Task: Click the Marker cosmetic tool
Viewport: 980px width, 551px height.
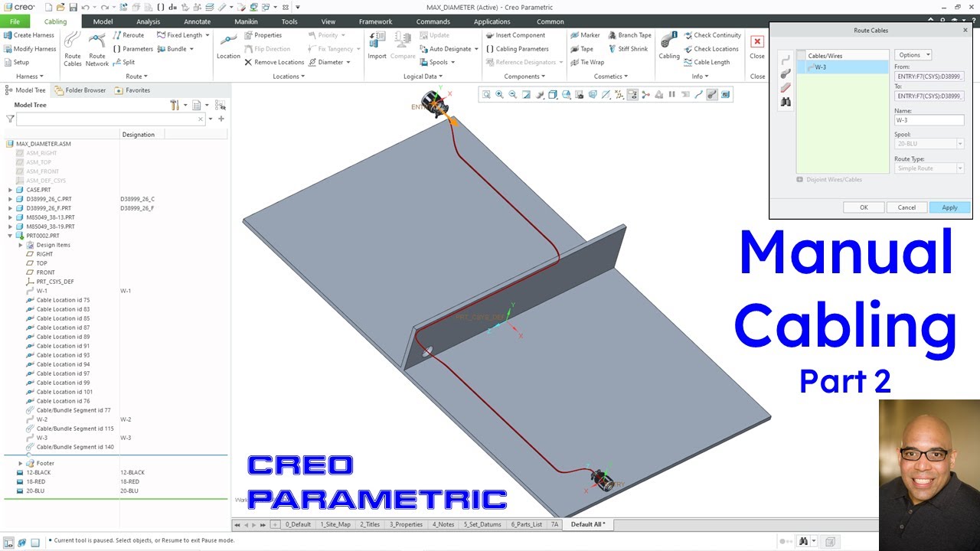Action: coord(585,35)
